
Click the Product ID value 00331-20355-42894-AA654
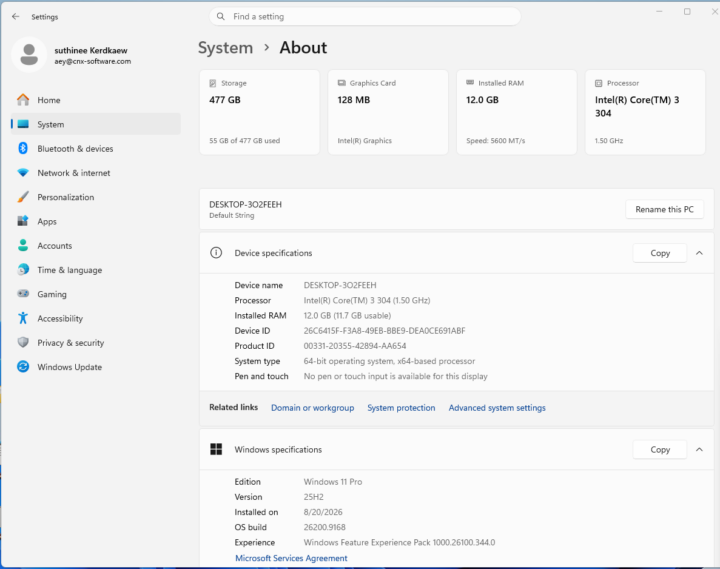(354, 345)
